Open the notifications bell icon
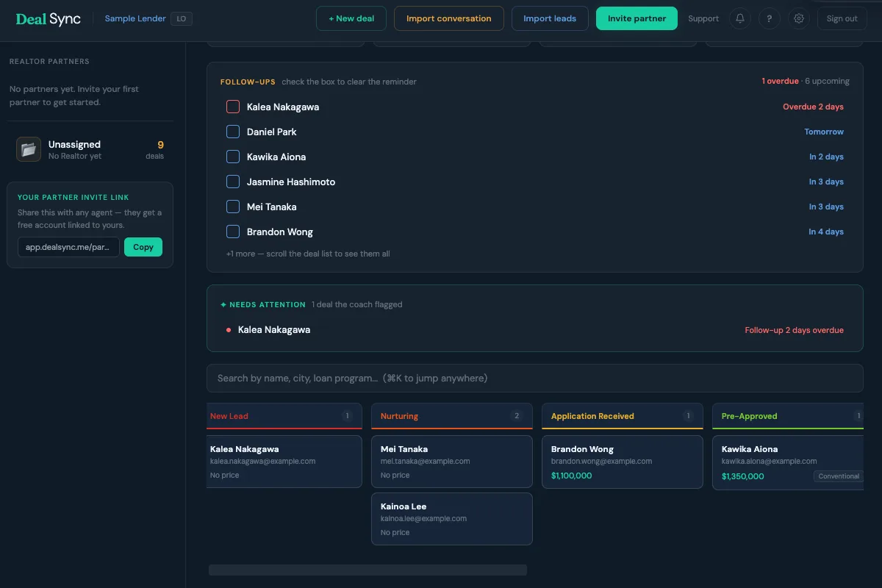The image size is (882, 588). pos(740,18)
